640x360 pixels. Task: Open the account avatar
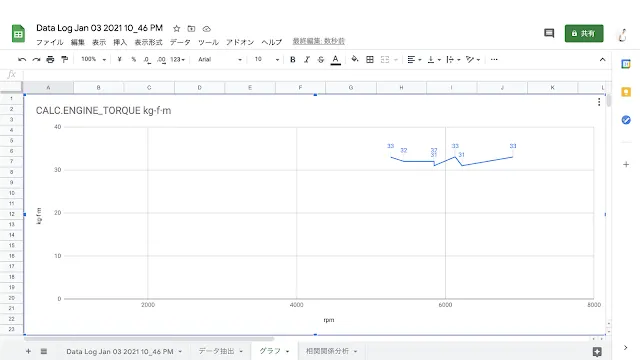click(x=622, y=34)
